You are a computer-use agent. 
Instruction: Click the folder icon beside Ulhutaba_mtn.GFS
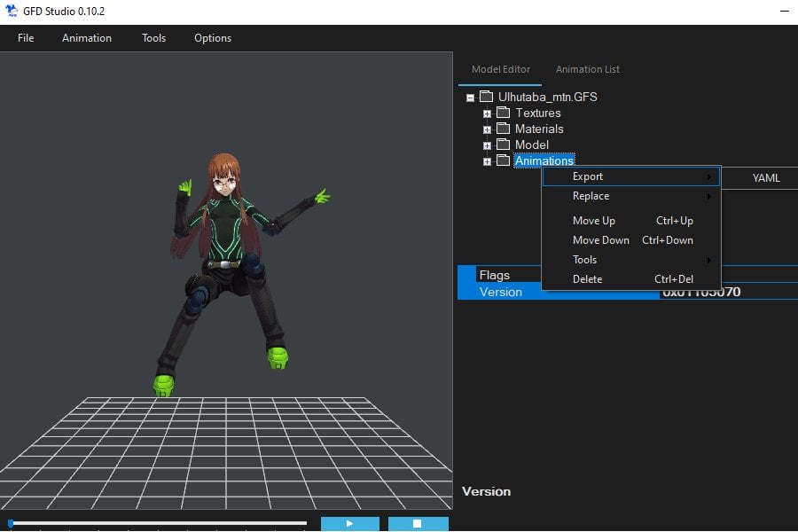pos(487,97)
